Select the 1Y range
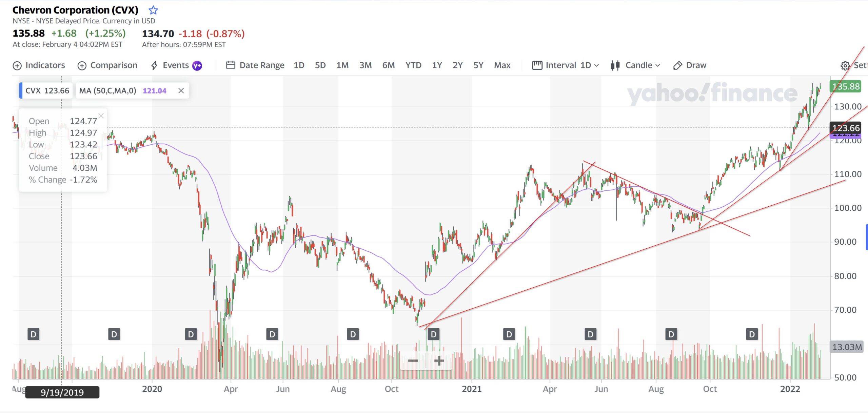This screenshot has height=413, width=868. tap(437, 65)
